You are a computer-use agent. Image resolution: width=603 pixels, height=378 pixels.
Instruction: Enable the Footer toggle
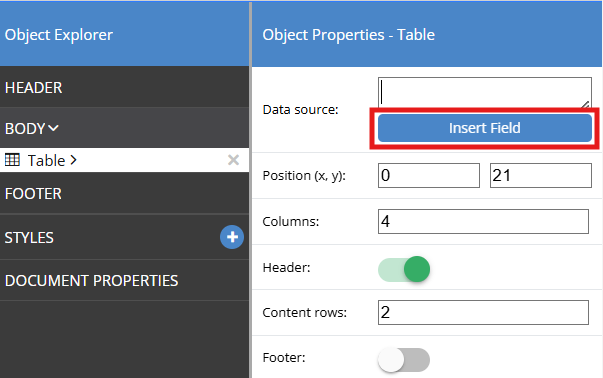(404, 360)
